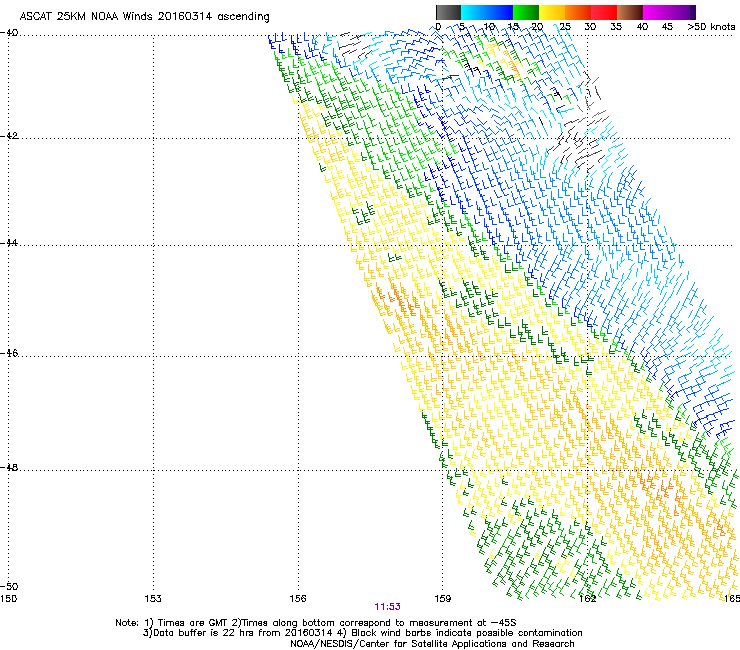The height and width of the screenshot is (650, 740).
Task: Click the yellow 20-25 knots legend segment
Action: tap(552, 12)
